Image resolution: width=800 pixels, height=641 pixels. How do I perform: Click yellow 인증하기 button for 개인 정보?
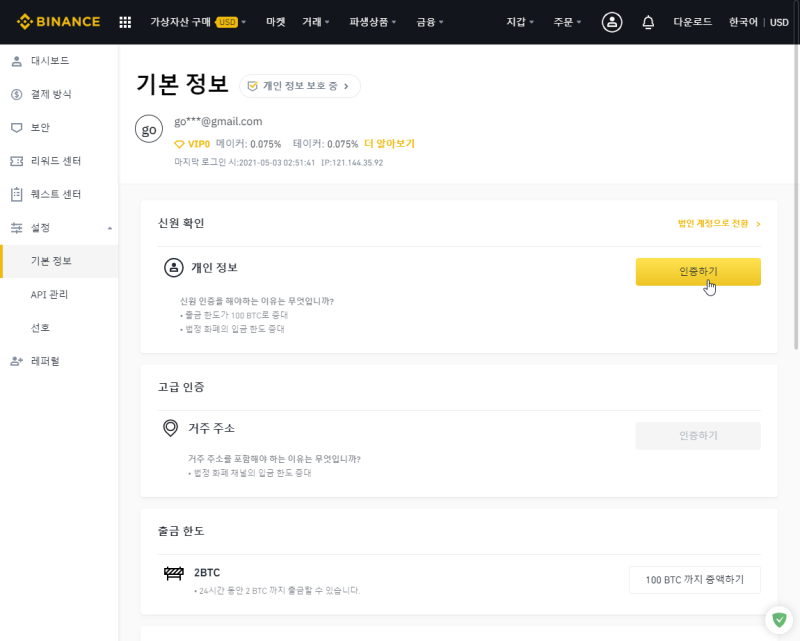pos(698,272)
